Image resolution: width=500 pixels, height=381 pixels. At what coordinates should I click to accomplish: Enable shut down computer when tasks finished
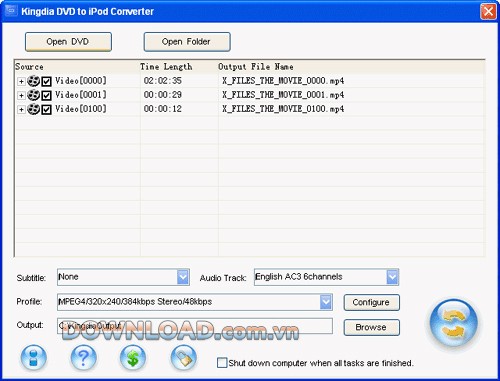(222, 363)
